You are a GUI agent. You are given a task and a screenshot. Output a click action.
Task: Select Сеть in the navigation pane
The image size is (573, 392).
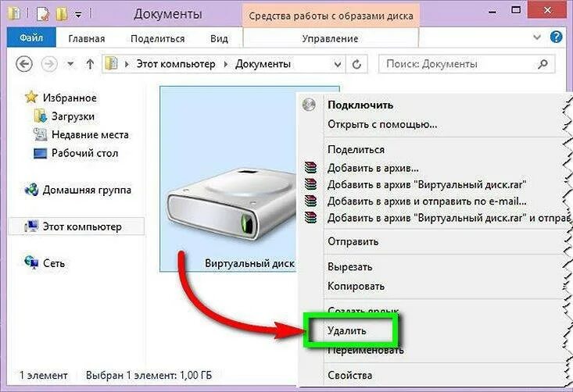pyautogui.click(x=54, y=263)
